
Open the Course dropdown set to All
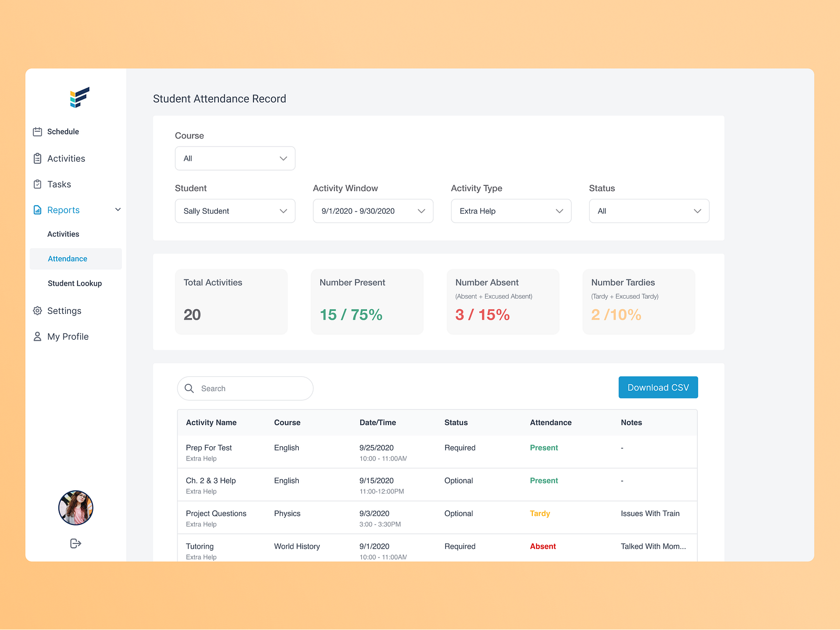pyautogui.click(x=235, y=158)
